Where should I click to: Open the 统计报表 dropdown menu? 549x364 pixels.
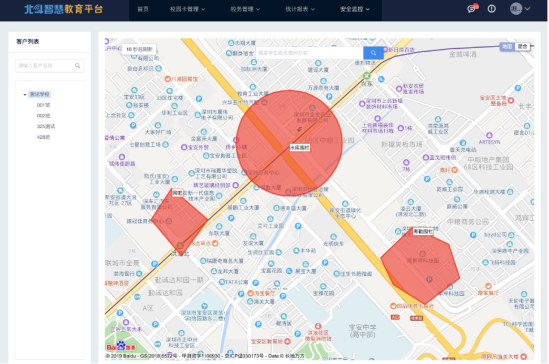(x=300, y=9)
